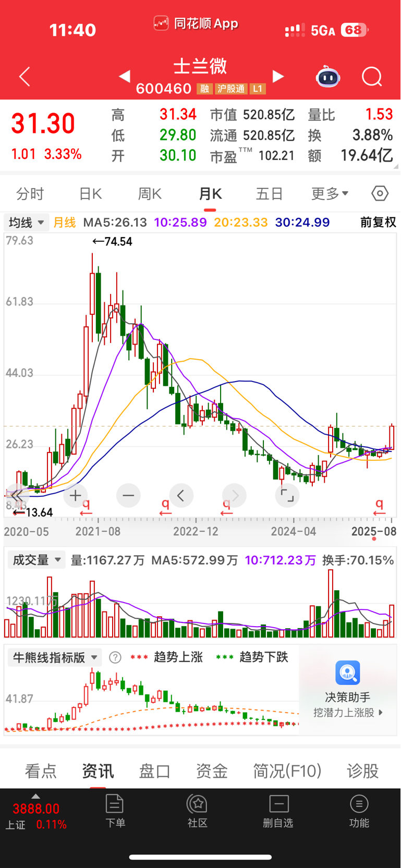The height and width of the screenshot is (868, 401).
Task: Tap current price 31.30
Action: click(x=43, y=124)
